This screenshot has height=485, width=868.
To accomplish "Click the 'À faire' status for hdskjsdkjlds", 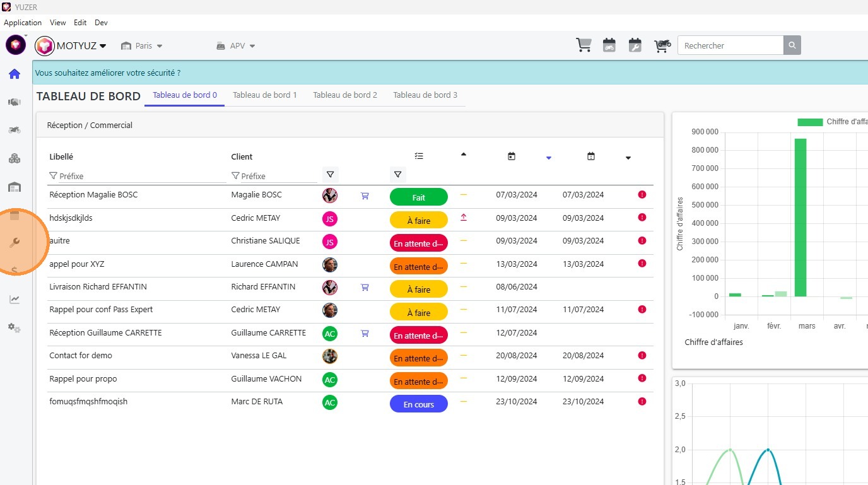I will (x=418, y=221).
